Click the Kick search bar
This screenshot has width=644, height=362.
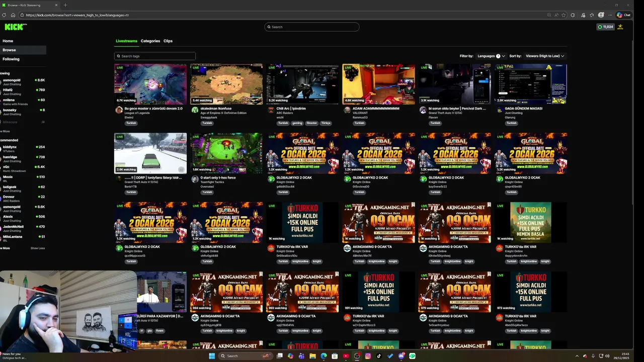[x=312, y=27]
